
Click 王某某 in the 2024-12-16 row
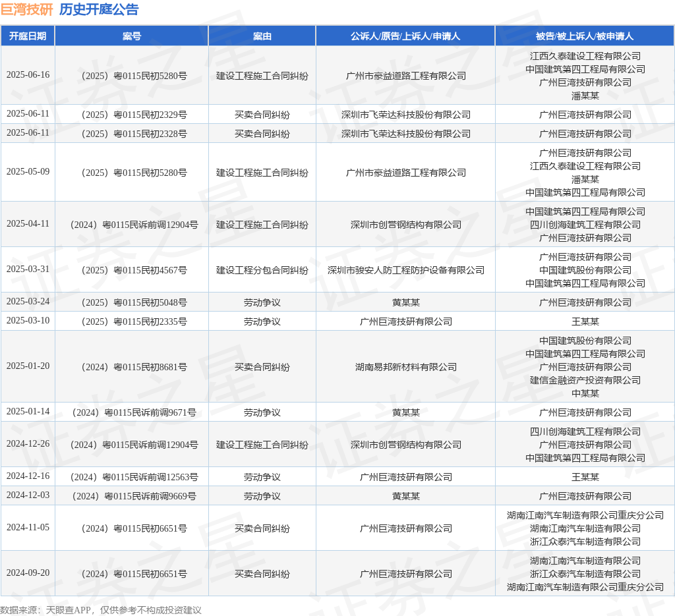585,477
